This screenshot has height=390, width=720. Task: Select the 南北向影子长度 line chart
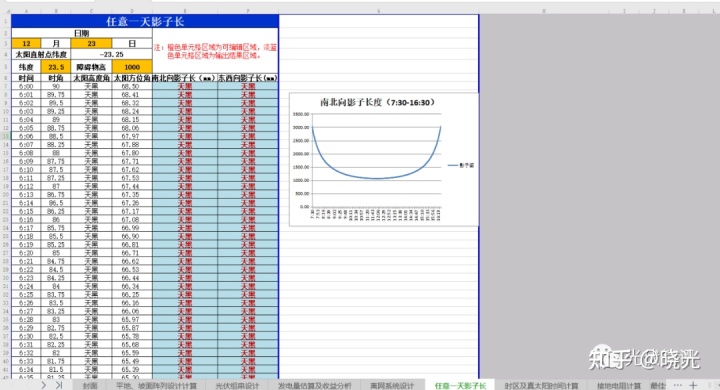coord(384,159)
